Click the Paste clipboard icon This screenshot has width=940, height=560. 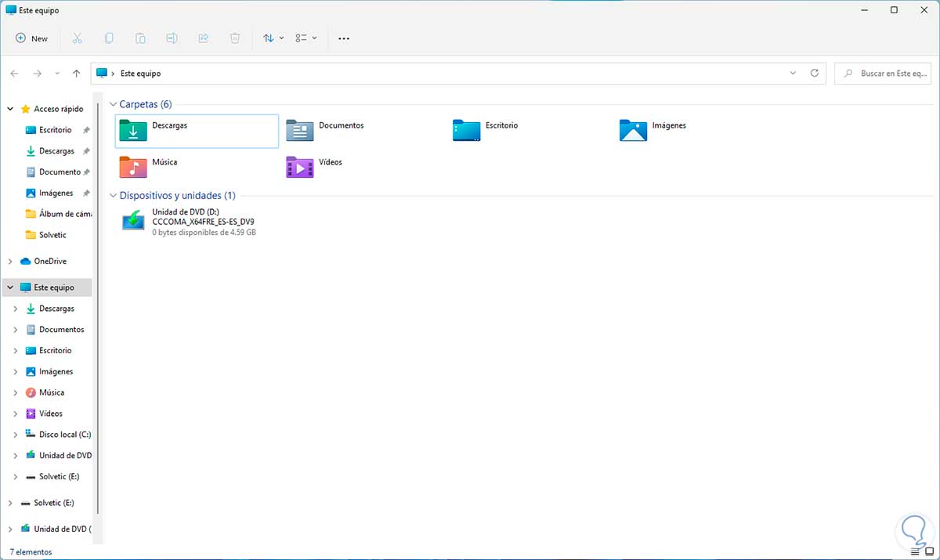pos(140,38)
